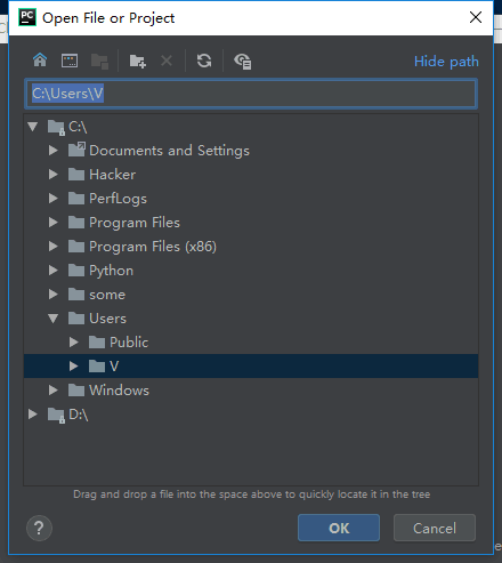Confirm with the OK button
The width and height of the screenshot is (503, 563).
(339, 528)
